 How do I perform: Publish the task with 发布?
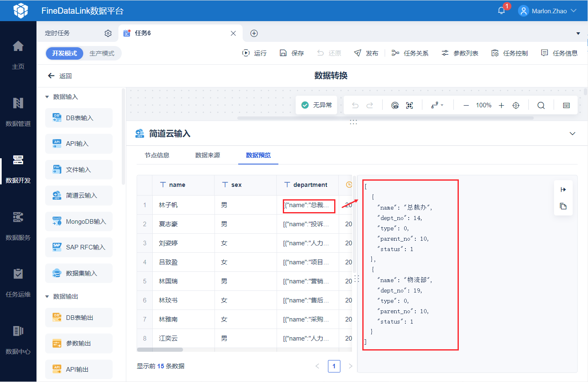[x=366, y=53]
